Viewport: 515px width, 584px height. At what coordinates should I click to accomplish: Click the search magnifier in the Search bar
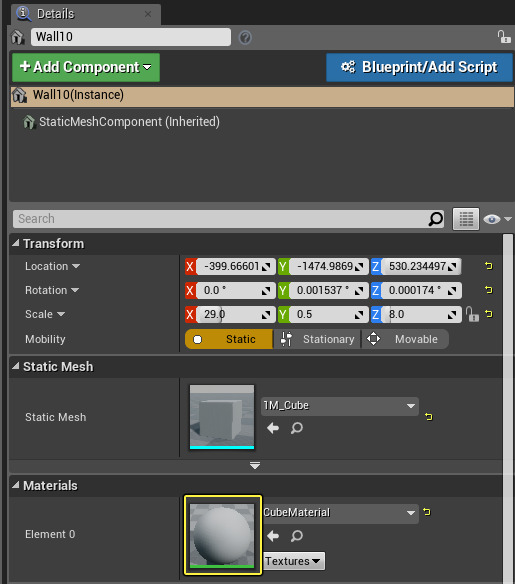(435, 219)
